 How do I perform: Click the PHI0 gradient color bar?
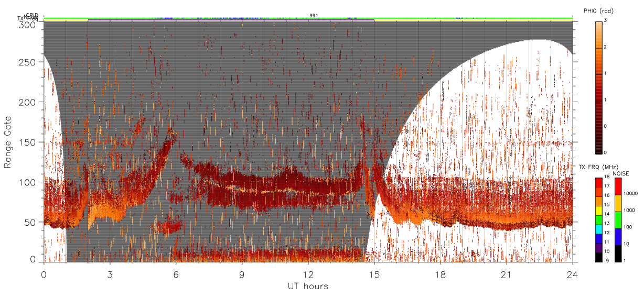click(599, 87)
